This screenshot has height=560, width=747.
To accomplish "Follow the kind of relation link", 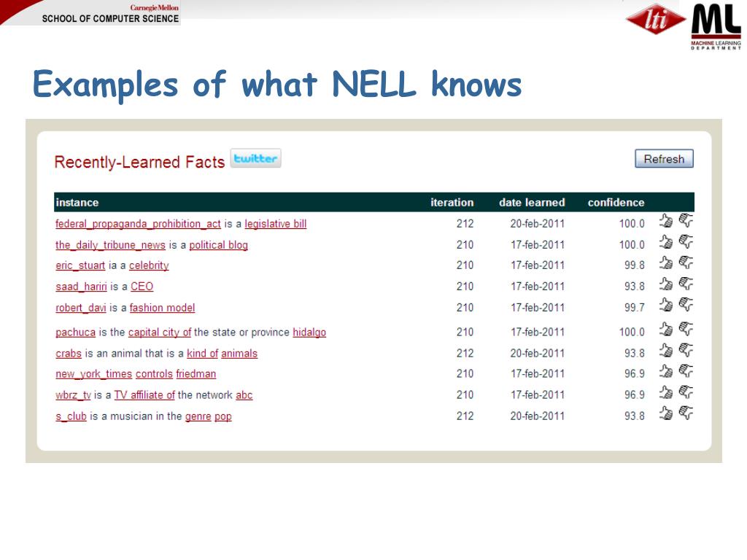I will pyautogui.click(x=203, y=354).
